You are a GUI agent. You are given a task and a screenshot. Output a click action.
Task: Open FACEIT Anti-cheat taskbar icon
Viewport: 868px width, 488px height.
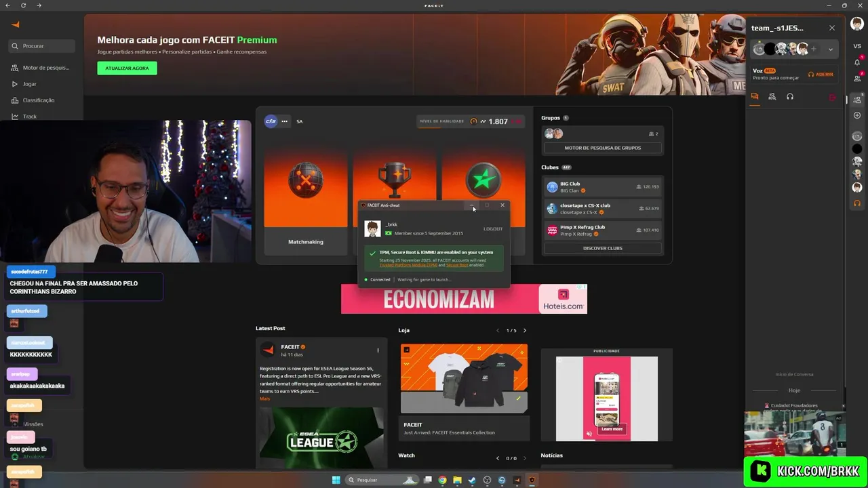532,480
